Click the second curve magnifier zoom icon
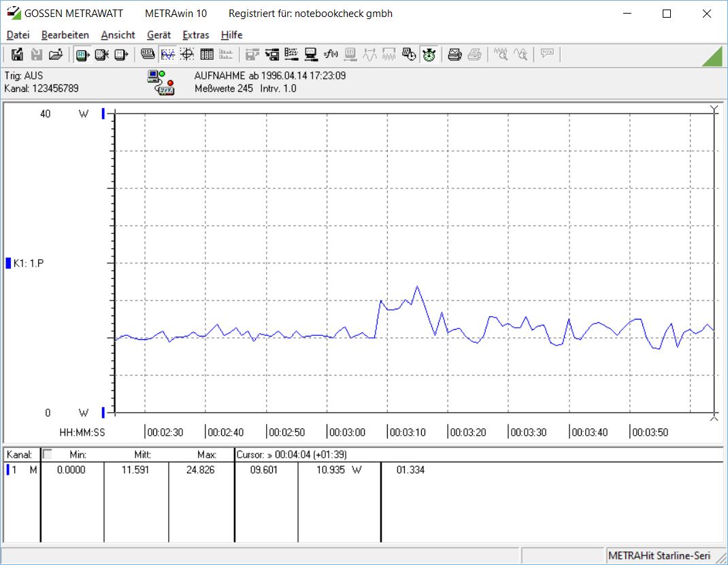This screenshot has height=565, width=728. click(520, 55)
